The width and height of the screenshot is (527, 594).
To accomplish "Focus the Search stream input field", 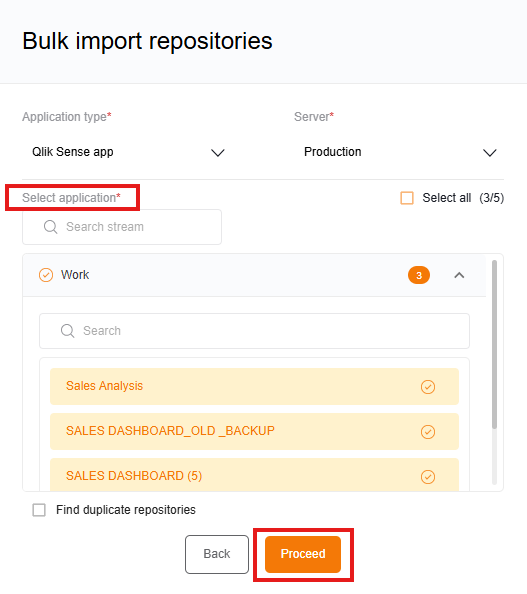I will pyautogui.click(x=122, y=227).
